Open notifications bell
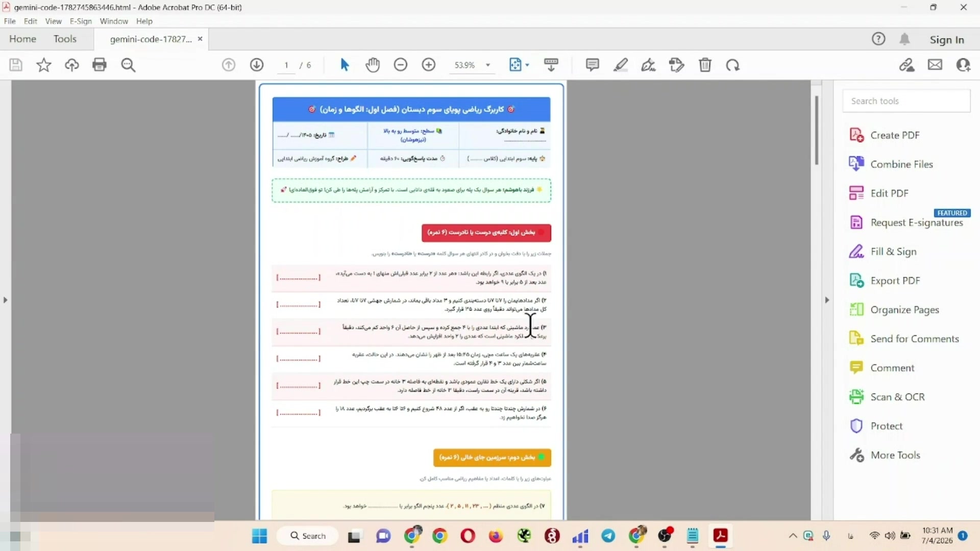 [x=904, y=39]
